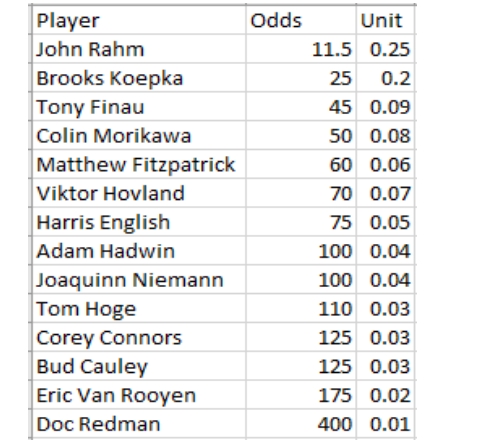482x444 pixels.
Task: Click the Tony Finau name cell
Action: pos(139,106)
